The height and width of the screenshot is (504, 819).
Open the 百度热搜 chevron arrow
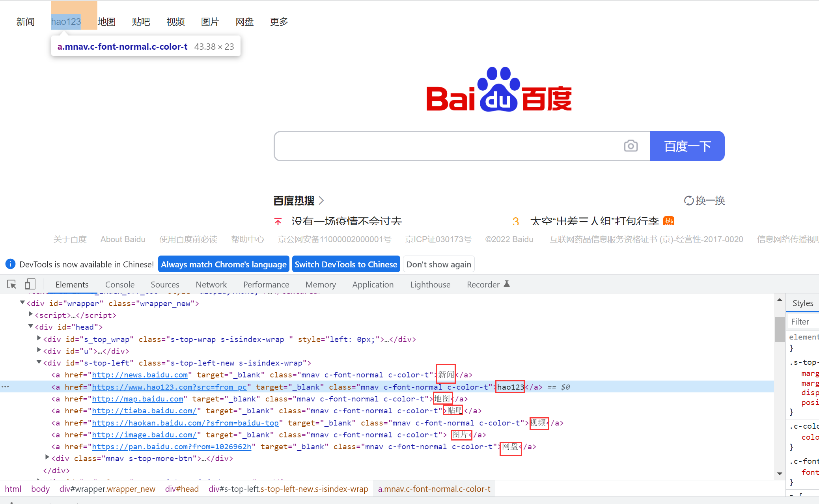(321, 201)
